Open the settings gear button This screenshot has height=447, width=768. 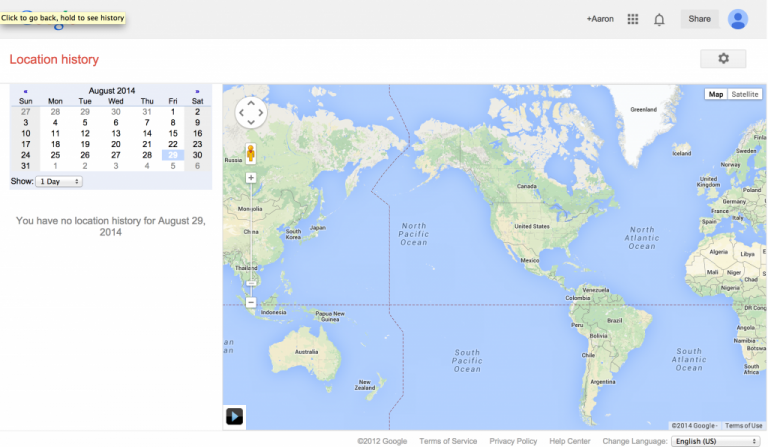coord(723,59)
